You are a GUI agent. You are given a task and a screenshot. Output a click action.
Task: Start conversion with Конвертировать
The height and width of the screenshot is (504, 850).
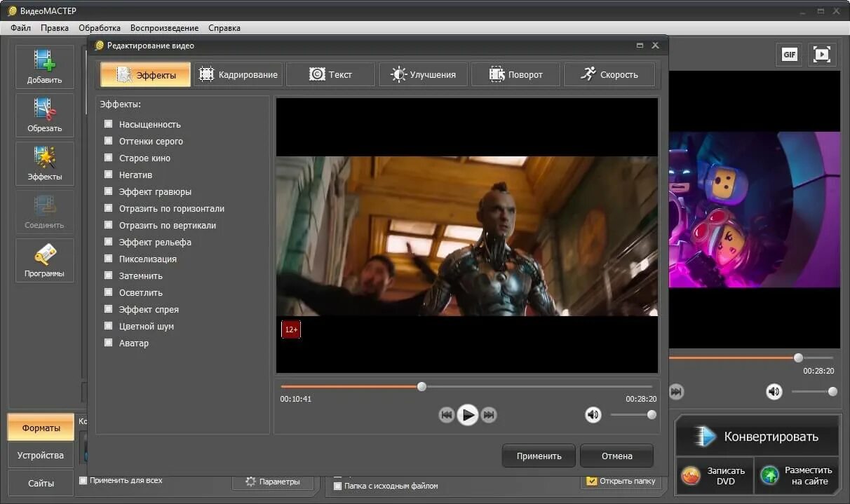[x=757, y=436]
